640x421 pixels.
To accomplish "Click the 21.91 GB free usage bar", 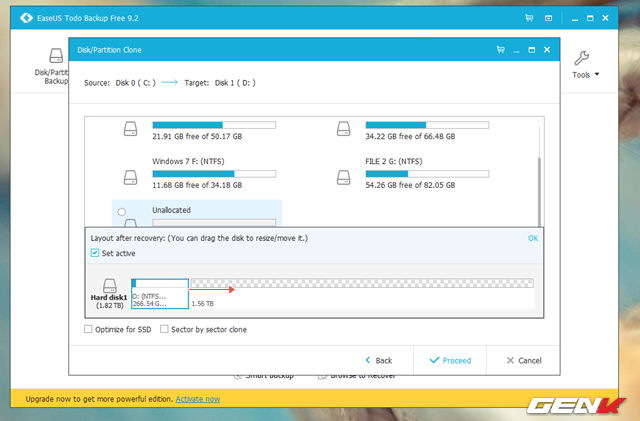I will click(x=214, y=125).
